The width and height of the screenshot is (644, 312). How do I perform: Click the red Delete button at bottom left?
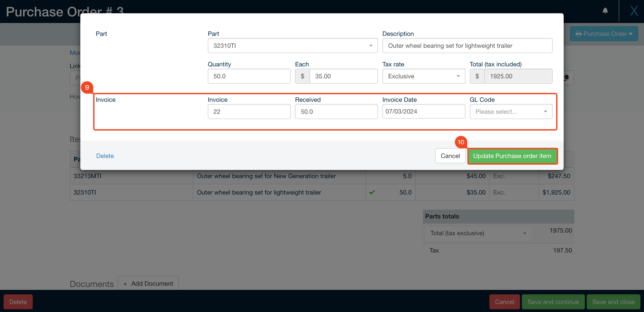(18, 302)
